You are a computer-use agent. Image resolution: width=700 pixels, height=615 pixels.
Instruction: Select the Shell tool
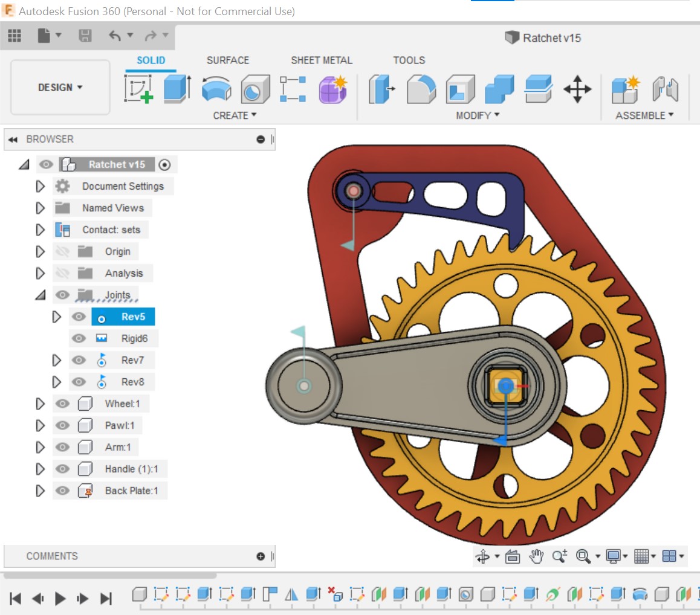point(460,89)
